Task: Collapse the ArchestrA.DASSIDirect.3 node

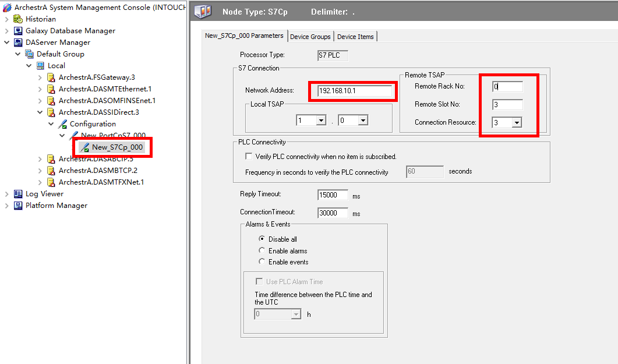Action: 40,112
